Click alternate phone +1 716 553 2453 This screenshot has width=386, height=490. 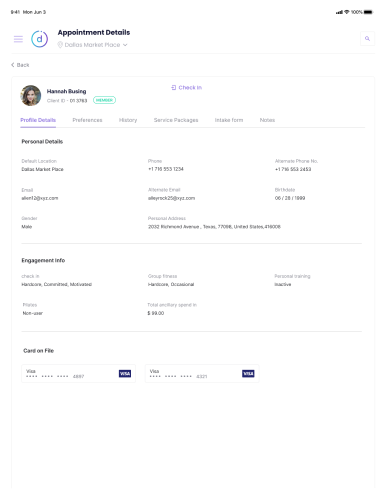pyautogui.click(x=293, y=169)
